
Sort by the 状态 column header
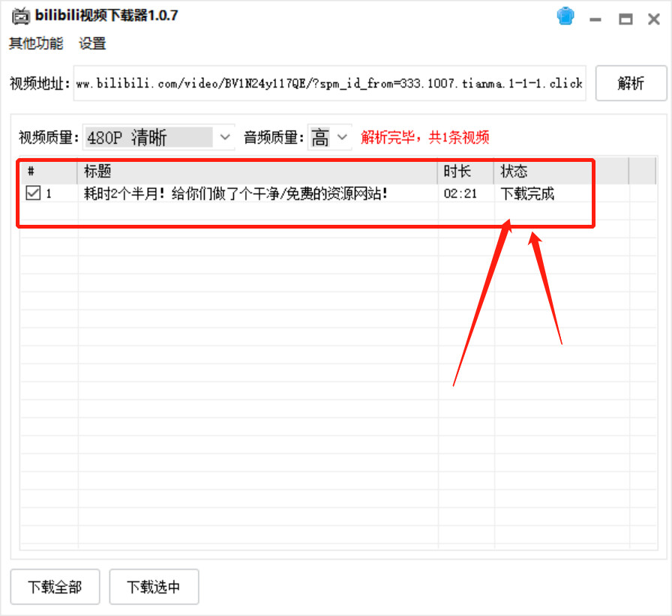pos(562,172)
